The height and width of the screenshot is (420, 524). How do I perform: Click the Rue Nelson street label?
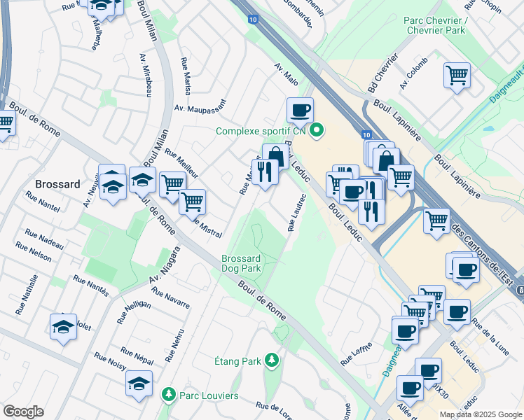[x=34, y=252]
